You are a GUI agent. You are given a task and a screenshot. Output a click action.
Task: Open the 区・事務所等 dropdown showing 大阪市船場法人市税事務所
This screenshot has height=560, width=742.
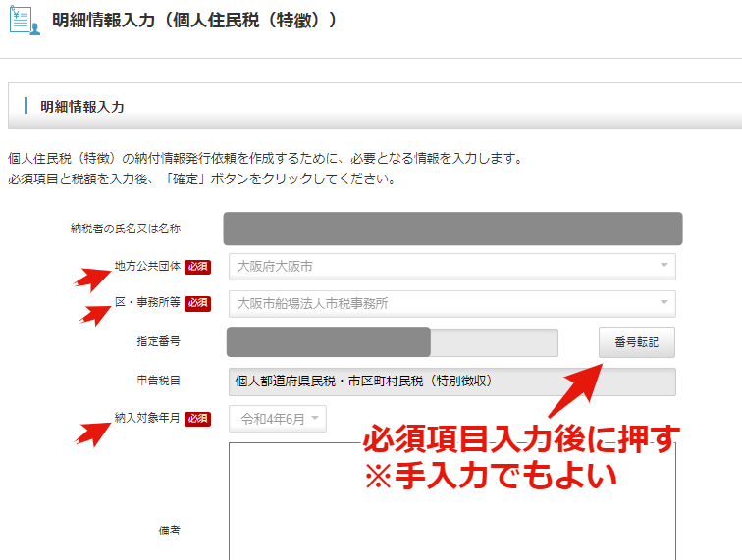[451, 303]
